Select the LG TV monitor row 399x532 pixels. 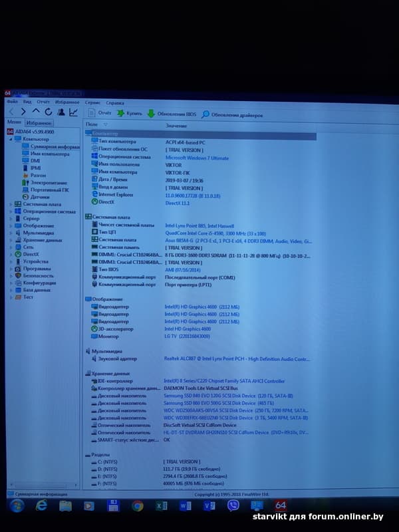point(200,336)
